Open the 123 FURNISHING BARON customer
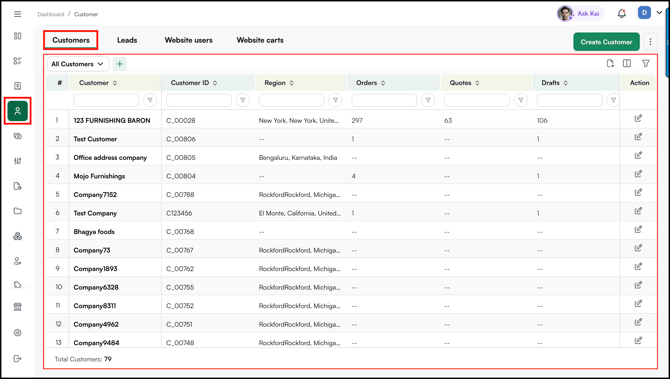This screenshot has width=670, height=379. (112, 120)
